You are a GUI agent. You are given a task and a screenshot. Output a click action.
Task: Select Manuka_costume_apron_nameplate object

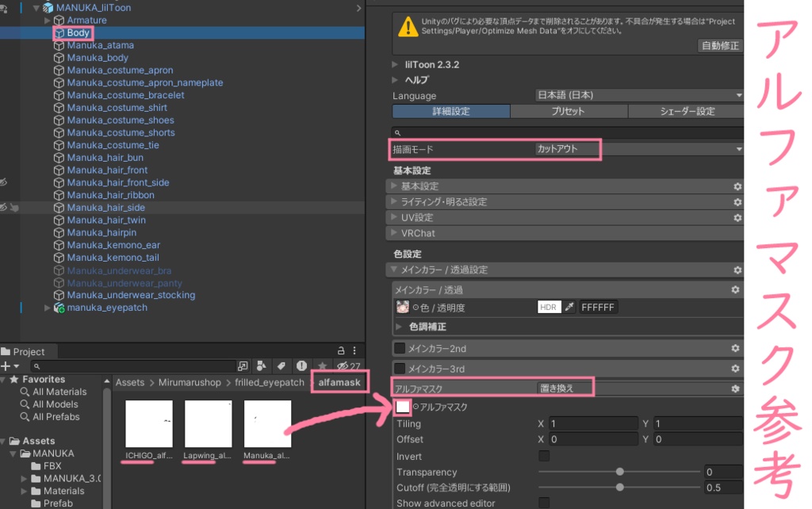pyautogui.click(x=144, y=82)
